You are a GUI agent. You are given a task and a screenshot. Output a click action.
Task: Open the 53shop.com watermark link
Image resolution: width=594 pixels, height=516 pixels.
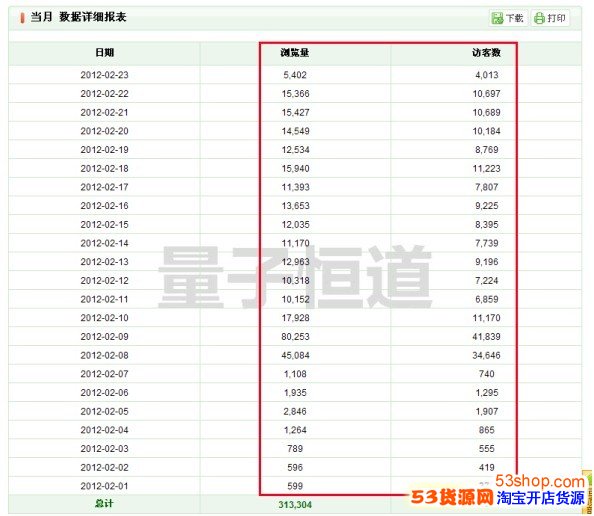point(540,482)
